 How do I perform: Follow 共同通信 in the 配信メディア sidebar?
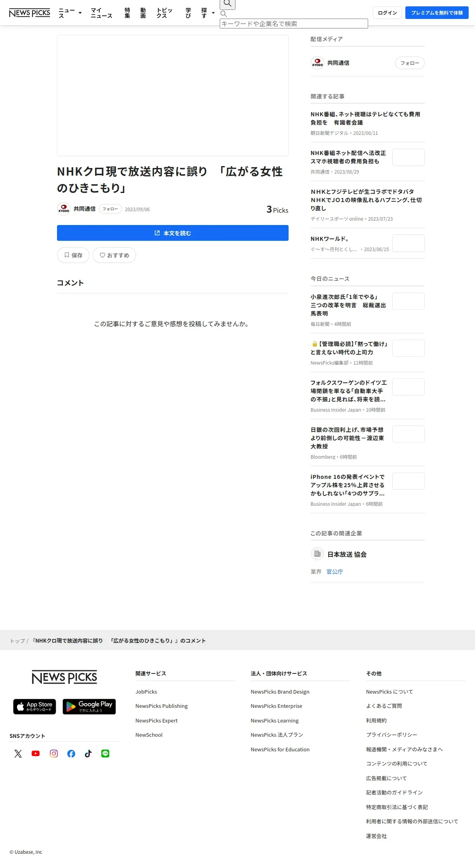[x=410, y=63]
